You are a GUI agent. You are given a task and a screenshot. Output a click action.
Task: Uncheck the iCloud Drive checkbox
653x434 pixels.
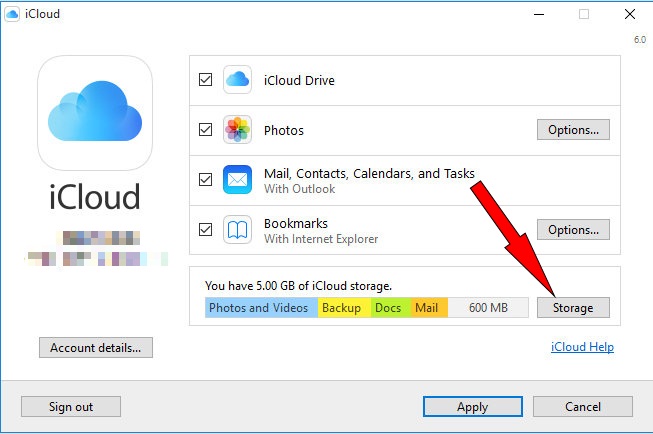coord(205,80)
